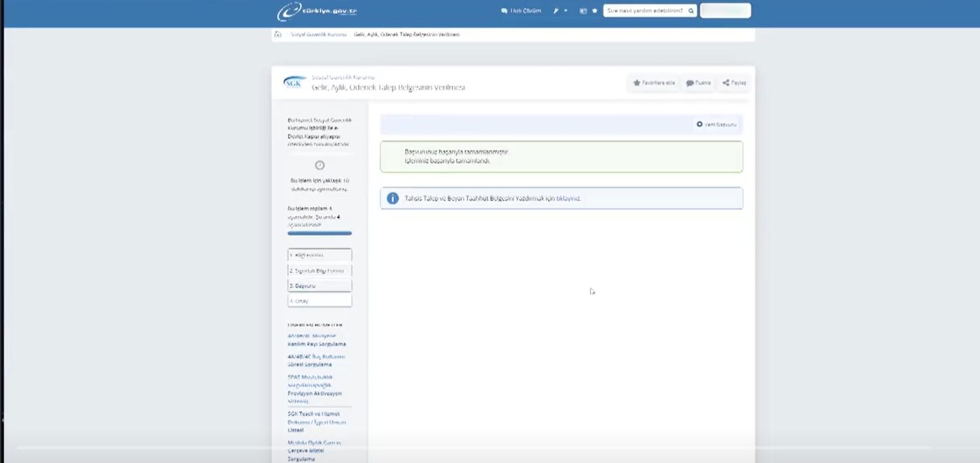Viewport: 980px width, 463px height.
Task: Click the blue info icon in notice
Action: (x=393, y=198)
